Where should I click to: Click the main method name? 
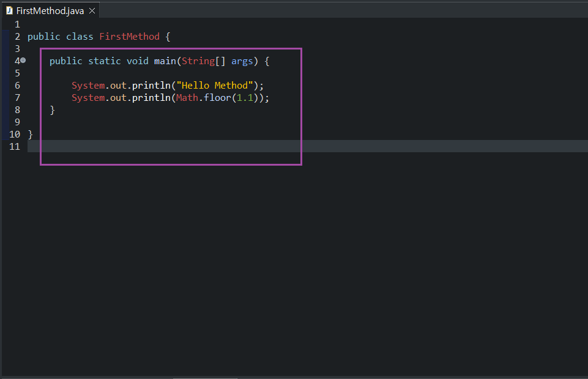[165, 61]
